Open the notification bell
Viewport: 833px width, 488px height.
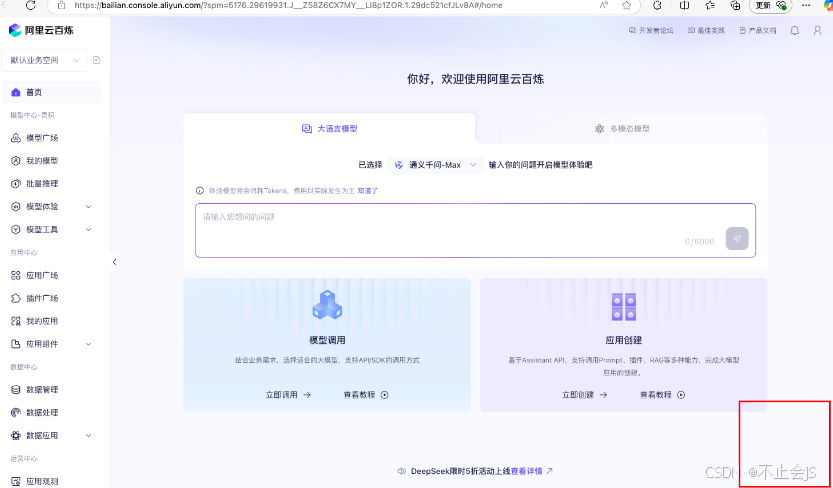tap(795, 31)
